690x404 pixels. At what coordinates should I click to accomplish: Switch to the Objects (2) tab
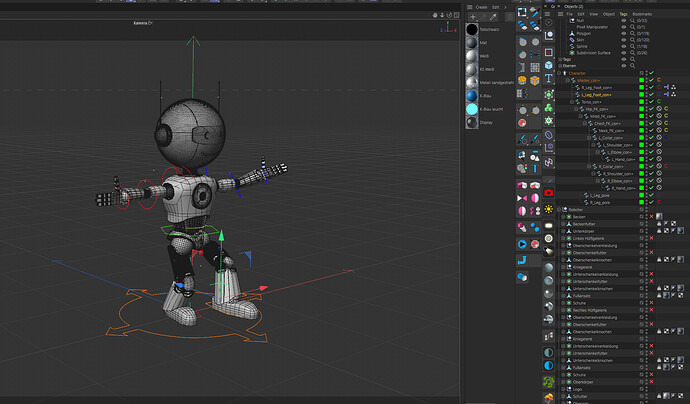[573, 7]
